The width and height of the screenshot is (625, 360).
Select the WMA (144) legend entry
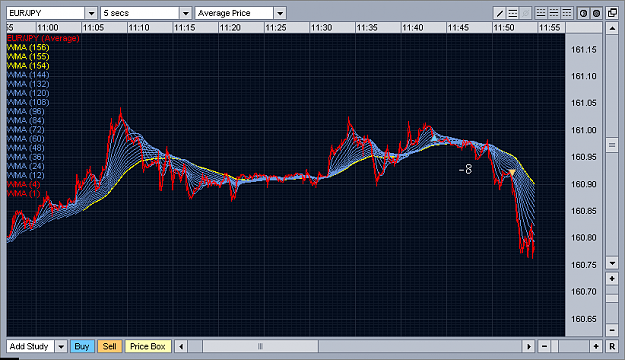click(x=28, y=75)
